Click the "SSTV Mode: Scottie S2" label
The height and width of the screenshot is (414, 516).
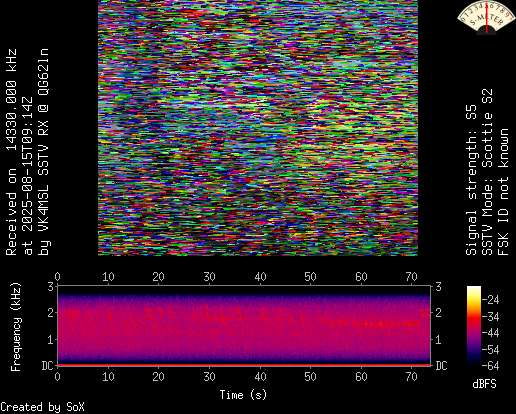487,172
